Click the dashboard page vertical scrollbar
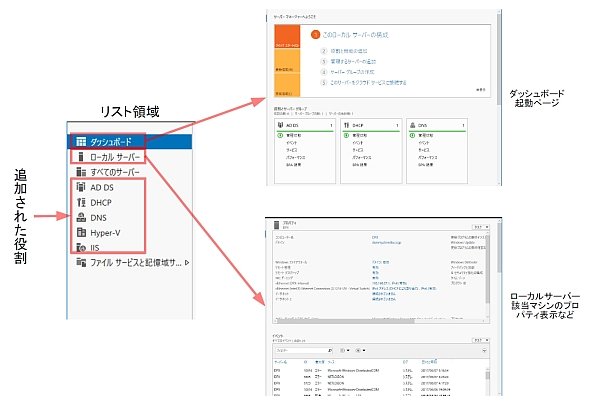Viewport: 590px width, 403px height. 499,98
